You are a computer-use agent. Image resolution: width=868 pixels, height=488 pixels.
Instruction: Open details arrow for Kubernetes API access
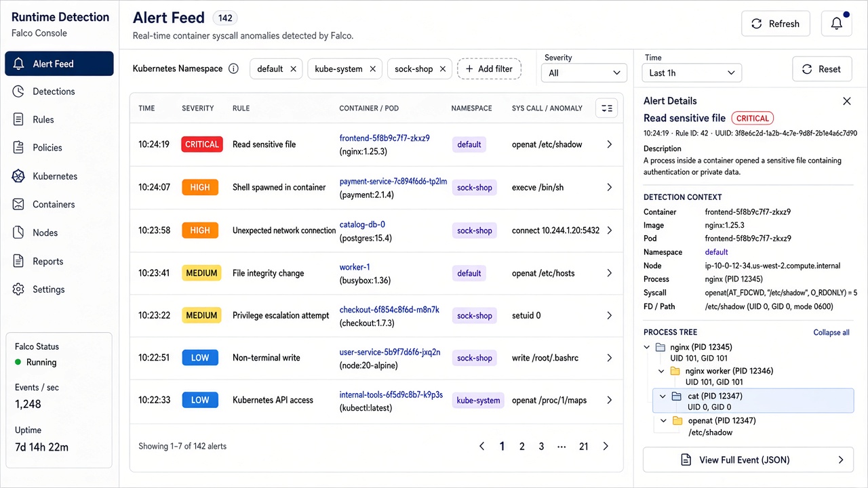click(x=609, y=400)
